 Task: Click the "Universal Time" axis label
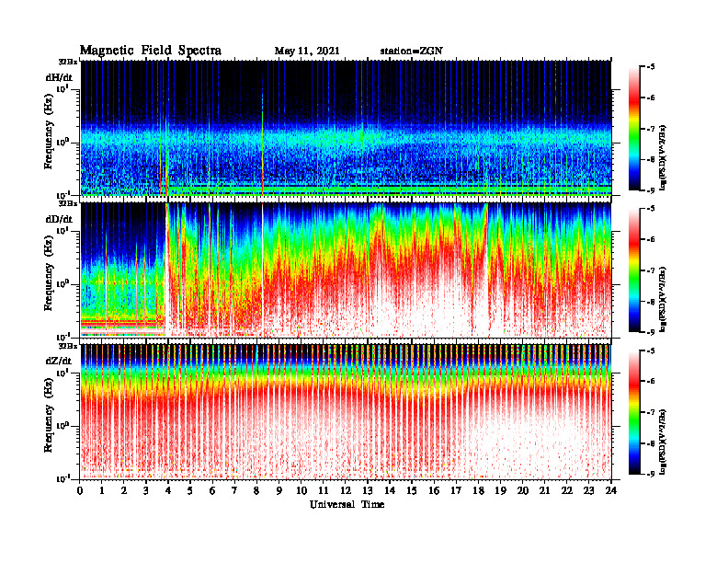pyautogui.click(x=347, y=504)
